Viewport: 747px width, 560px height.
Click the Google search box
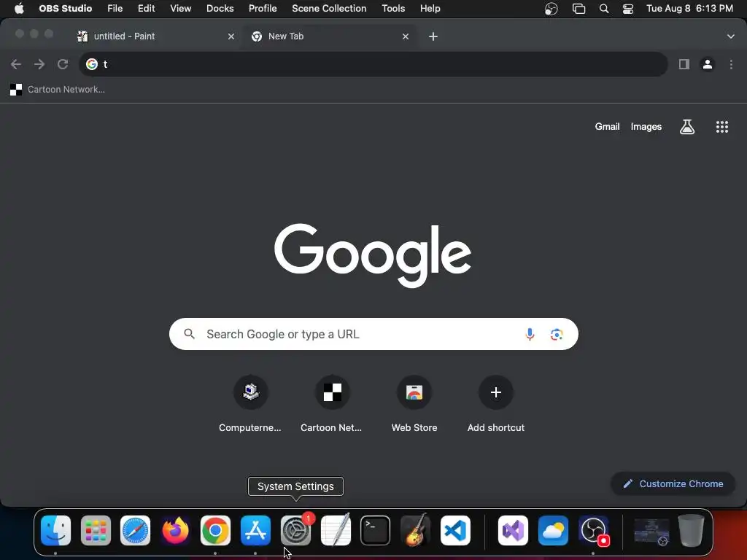pyautogui.click(x=373, y=334)
